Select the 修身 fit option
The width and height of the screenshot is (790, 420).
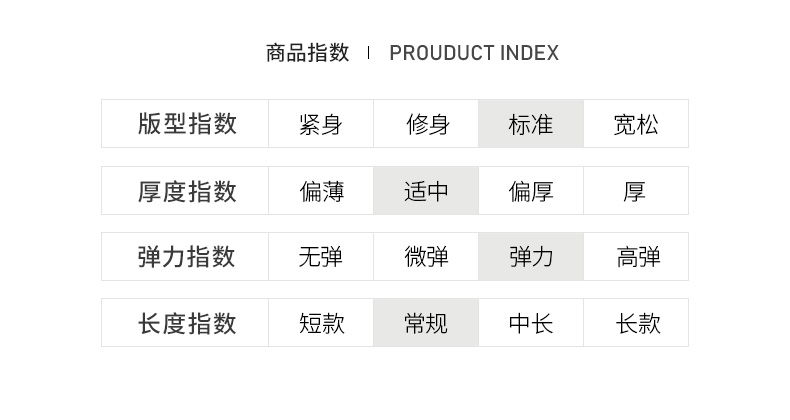pos(426,124)
